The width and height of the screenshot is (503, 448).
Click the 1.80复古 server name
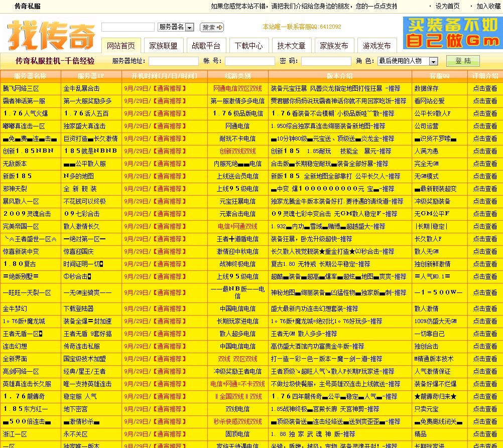(x=19, y=264)
